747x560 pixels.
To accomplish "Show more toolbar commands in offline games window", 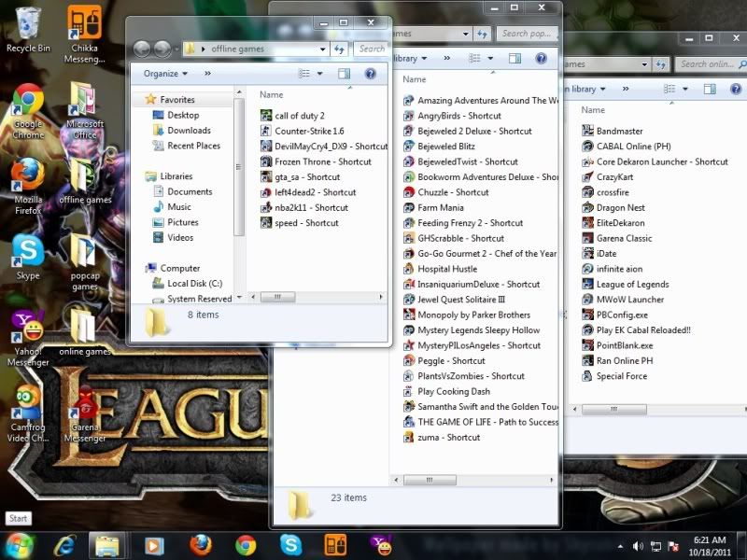I will [207, 74].
